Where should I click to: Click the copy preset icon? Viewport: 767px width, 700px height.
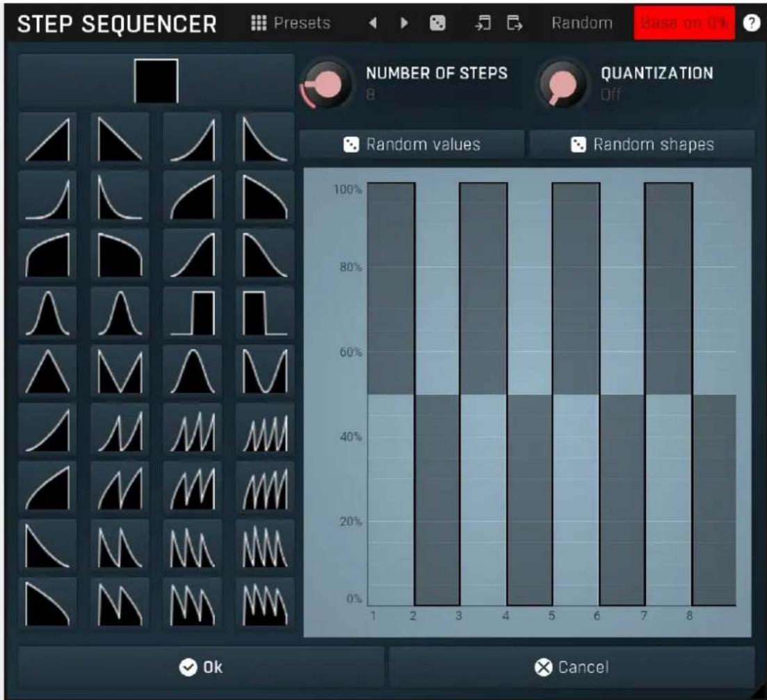[x=514, y=23]
